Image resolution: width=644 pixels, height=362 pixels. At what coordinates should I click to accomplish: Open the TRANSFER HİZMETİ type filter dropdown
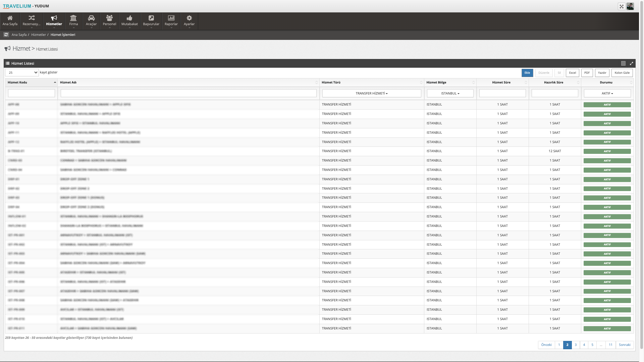pos(372,94)
